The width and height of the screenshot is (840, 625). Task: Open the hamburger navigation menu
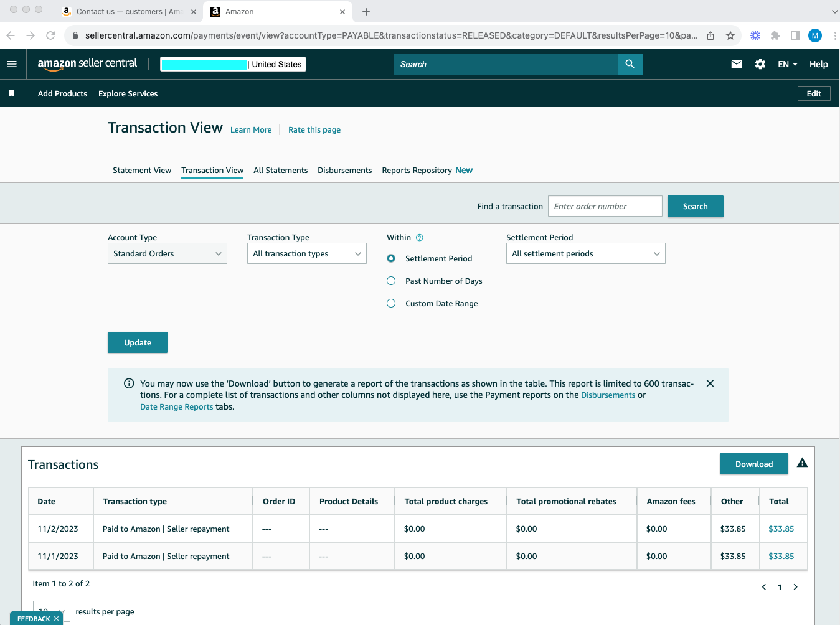[12, 64]
